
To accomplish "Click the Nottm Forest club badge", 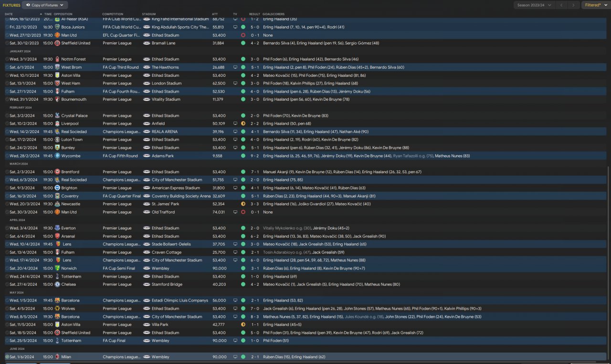I will tap(57, 59).
